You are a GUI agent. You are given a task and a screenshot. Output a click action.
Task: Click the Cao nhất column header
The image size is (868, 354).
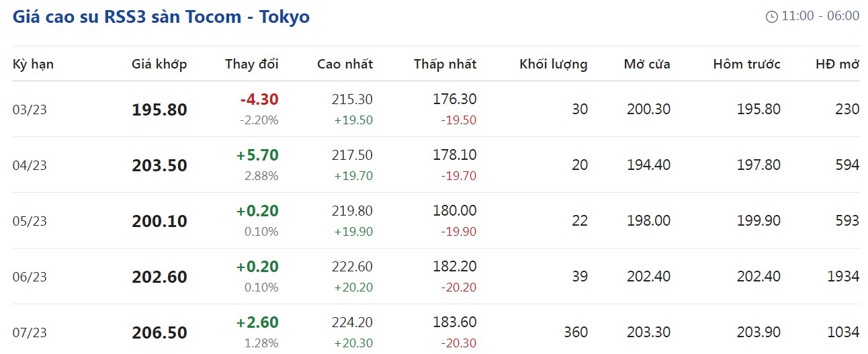click(x=345, y=64)
